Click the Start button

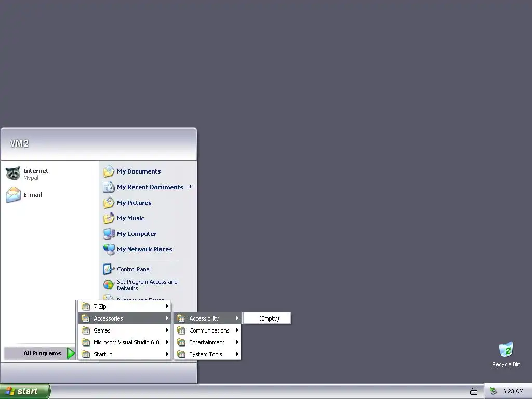(x=25, y=391)
